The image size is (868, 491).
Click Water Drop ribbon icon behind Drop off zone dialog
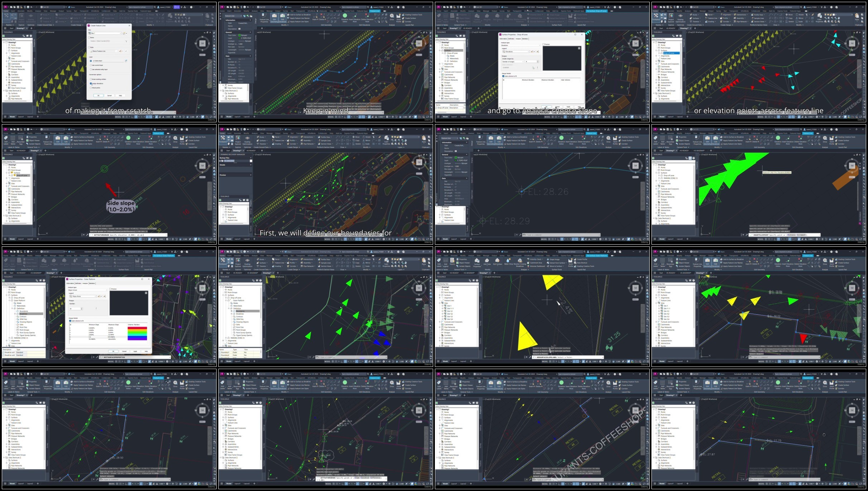coord(508,16)
